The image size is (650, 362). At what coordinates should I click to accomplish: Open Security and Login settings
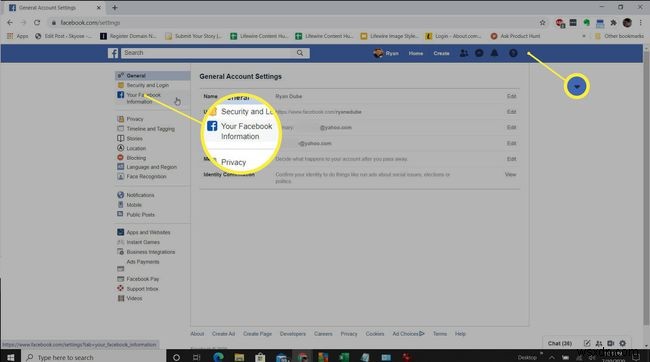[148, 85]
